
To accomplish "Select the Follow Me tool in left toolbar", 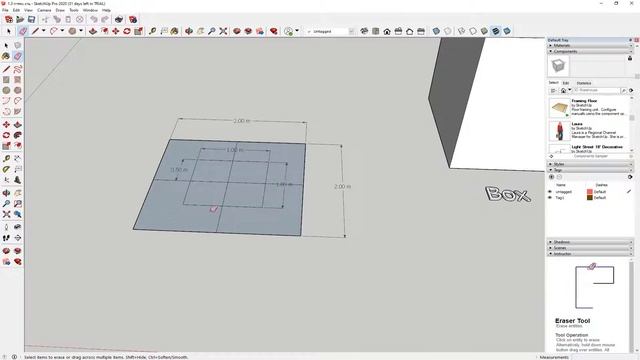I will click(x=18, y=135).
